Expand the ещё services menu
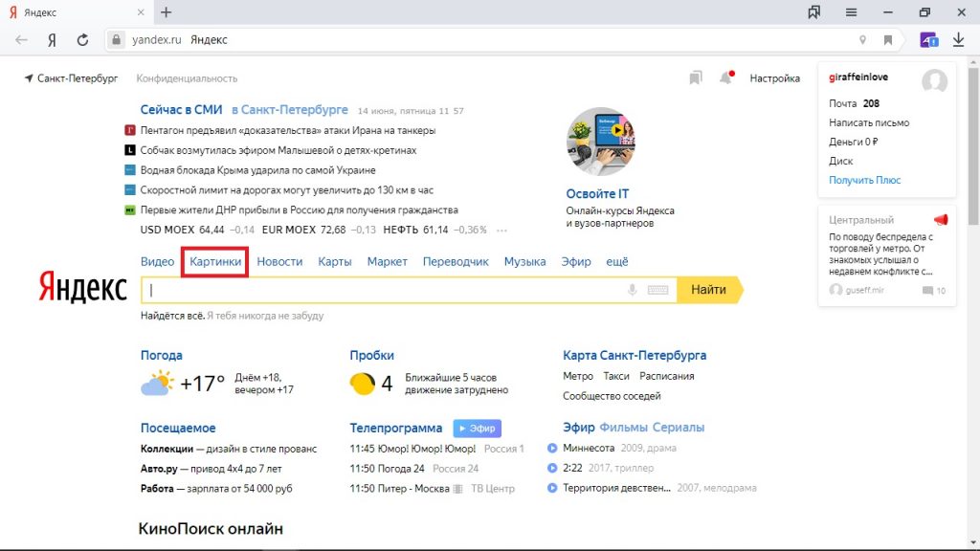 click(617, 262)
